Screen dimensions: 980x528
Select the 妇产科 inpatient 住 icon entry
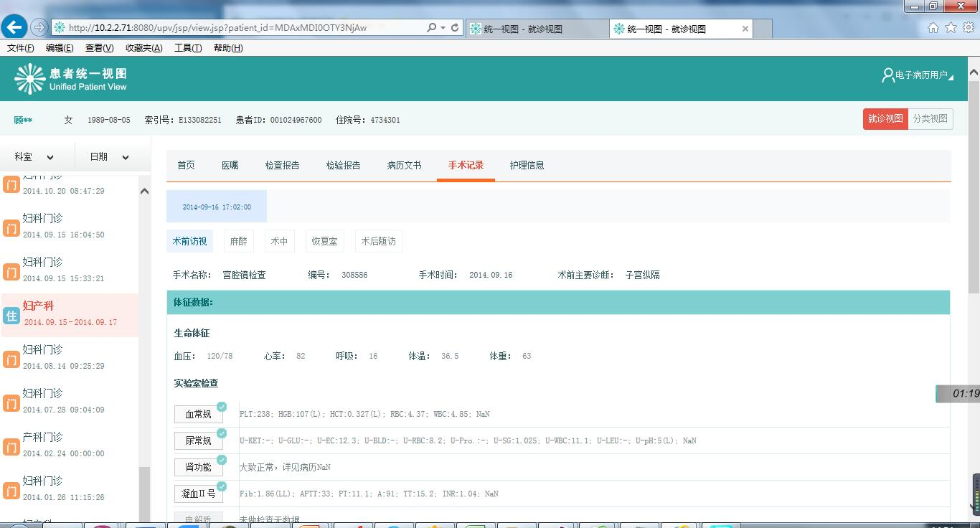click(11, 316)
